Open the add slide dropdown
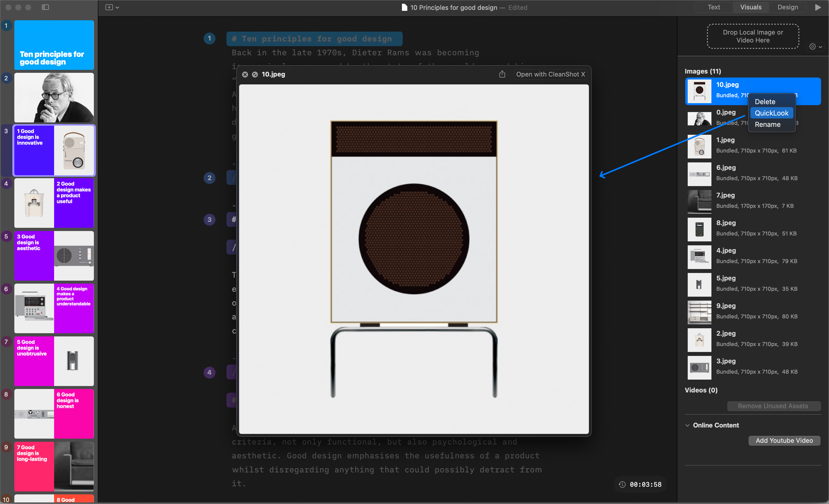829x504 pixels. click(x=112, y=7)
